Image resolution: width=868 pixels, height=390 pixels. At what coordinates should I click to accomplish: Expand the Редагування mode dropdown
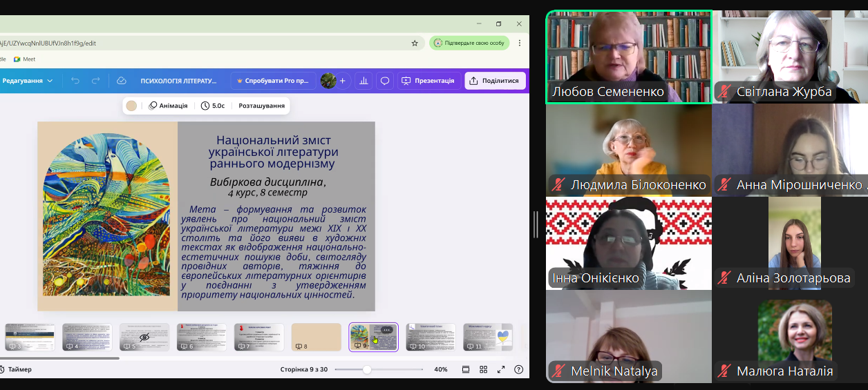pyautogui.click(x=28, y=81)
